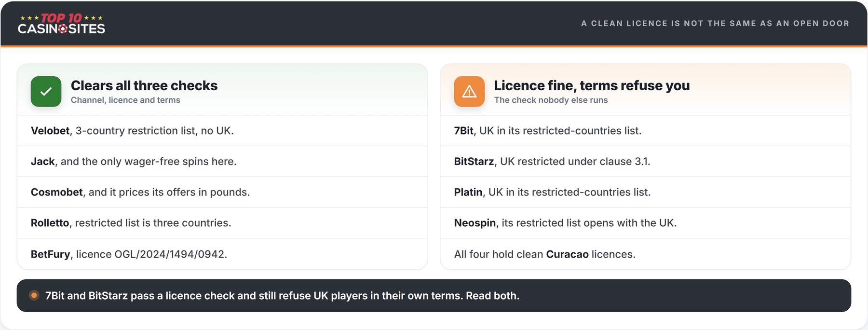Click the orange warning triangle icon

(469, 91)
